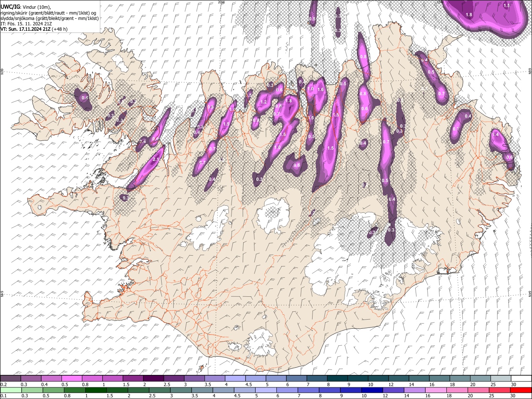Click the '2.1' precipitation value on the map
The height and width of the screenshot is (399, 532).
(x=156, y=160)
